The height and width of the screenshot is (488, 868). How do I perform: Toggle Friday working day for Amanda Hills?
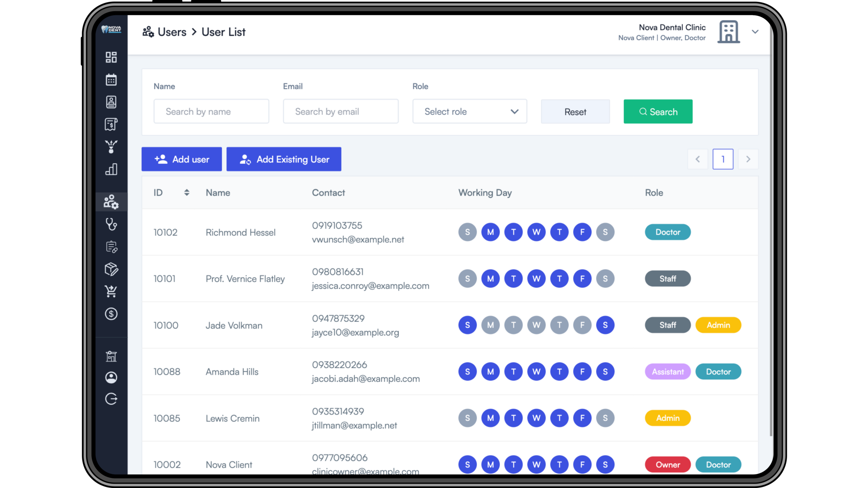(582, 372)
